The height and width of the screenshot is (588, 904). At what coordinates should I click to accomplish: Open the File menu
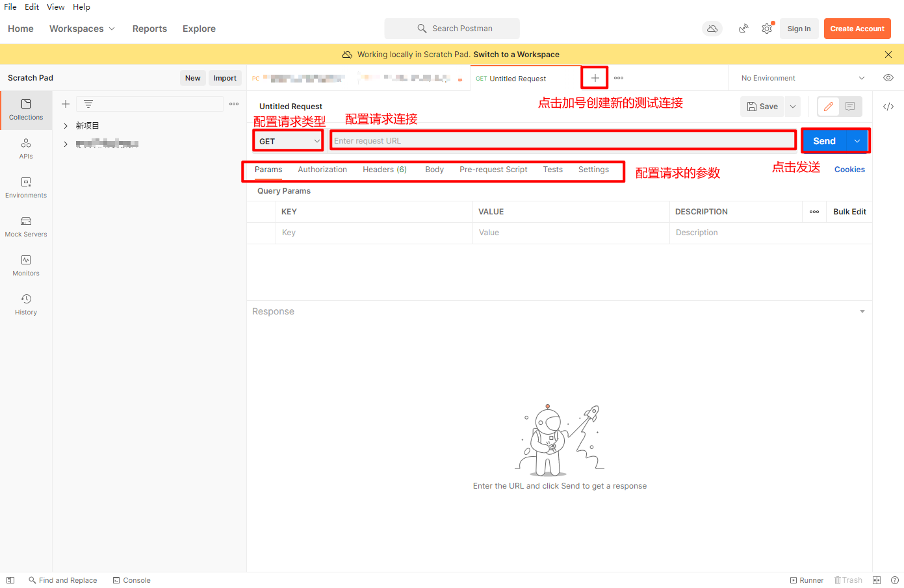pyautogui.click(x=10, y=7)
